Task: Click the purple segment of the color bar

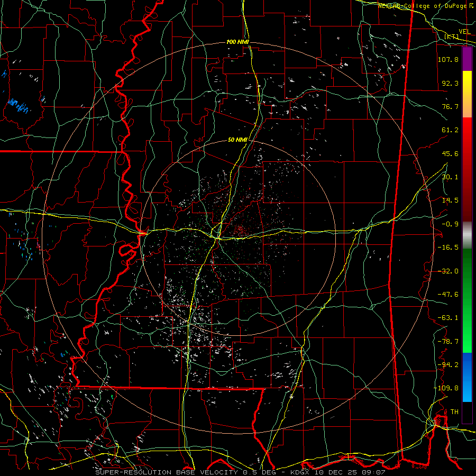Action: [x=467, y=59]
